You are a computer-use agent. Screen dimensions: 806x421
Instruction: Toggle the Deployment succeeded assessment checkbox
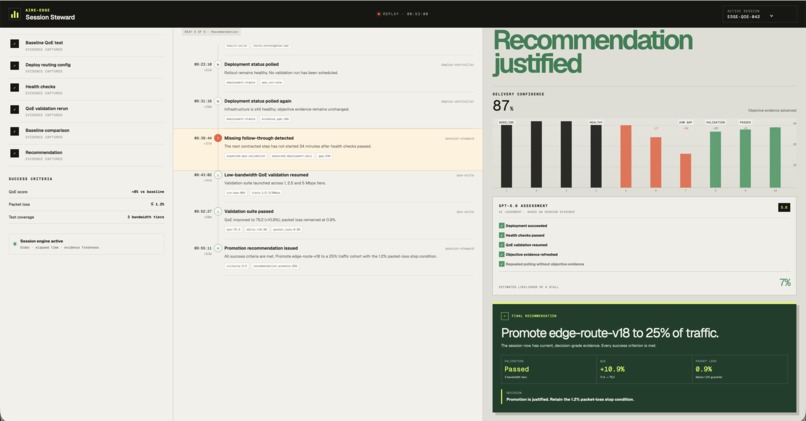click(502, 226)
